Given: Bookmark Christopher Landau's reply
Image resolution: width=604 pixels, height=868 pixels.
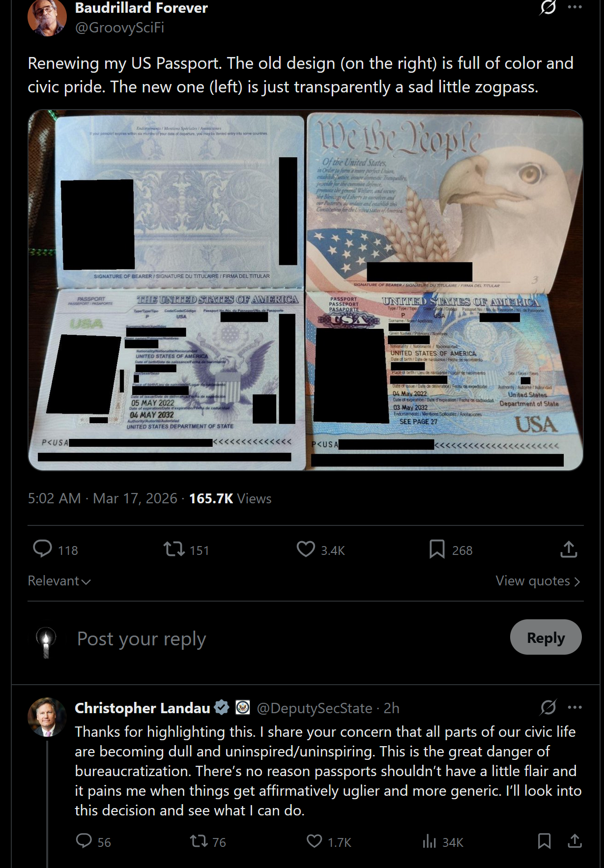Looking at the screenshot, I should click(x=544, y=841).
